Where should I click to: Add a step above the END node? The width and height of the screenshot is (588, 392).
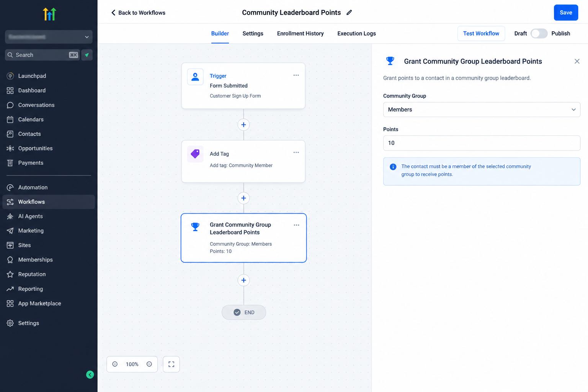tap(243, 280)
